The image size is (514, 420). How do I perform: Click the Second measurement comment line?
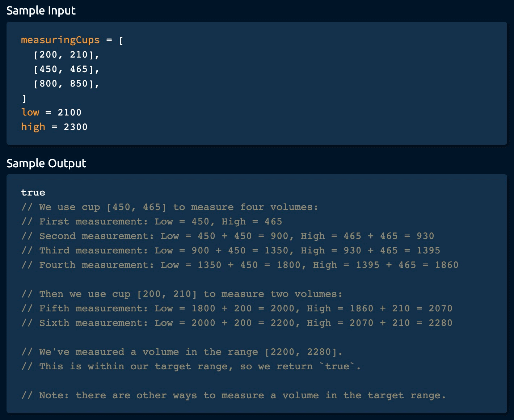click(x=227, y=236)
